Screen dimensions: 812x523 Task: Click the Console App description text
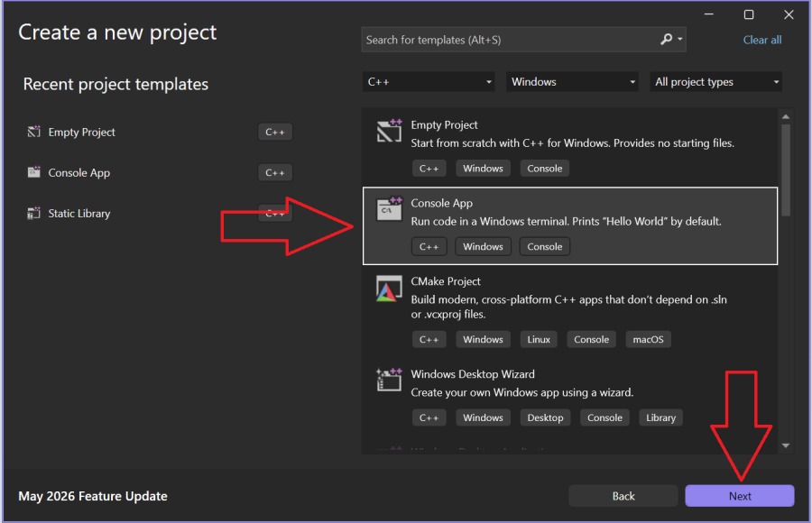point(566,222)
